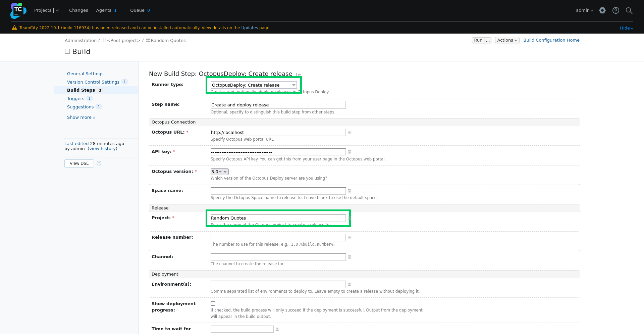The height and width of the screenshot is (334, 644).
Task: Toggle Show deployment progress checkbox
Action: [x=213, y=303]
